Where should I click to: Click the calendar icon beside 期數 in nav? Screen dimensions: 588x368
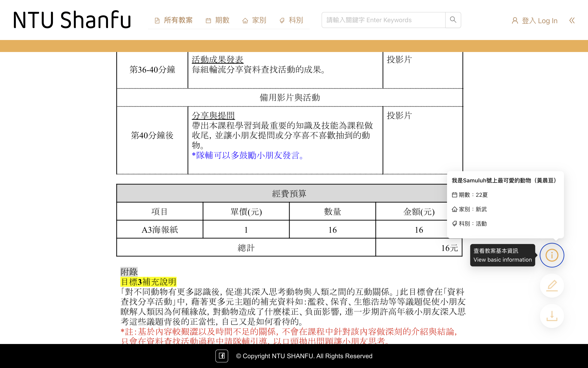click(208, 21)
